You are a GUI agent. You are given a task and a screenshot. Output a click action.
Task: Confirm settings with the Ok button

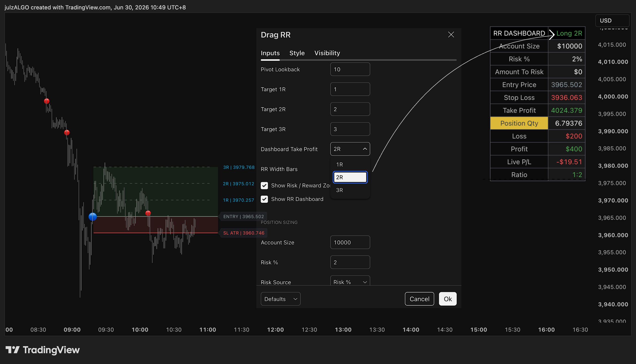coord(448,299)
